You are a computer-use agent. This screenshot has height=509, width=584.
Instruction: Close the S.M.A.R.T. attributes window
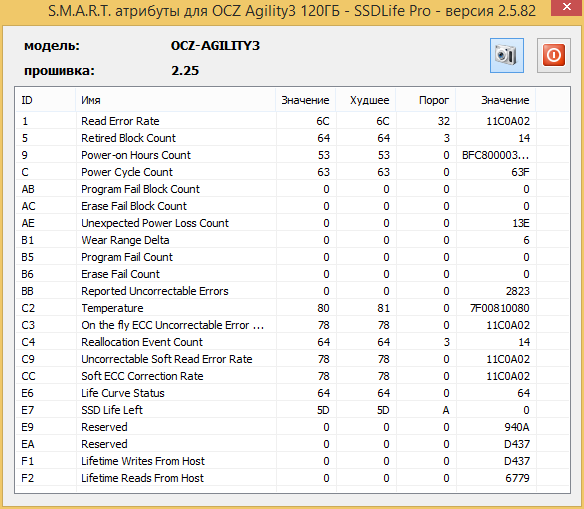tap(567, 7)
